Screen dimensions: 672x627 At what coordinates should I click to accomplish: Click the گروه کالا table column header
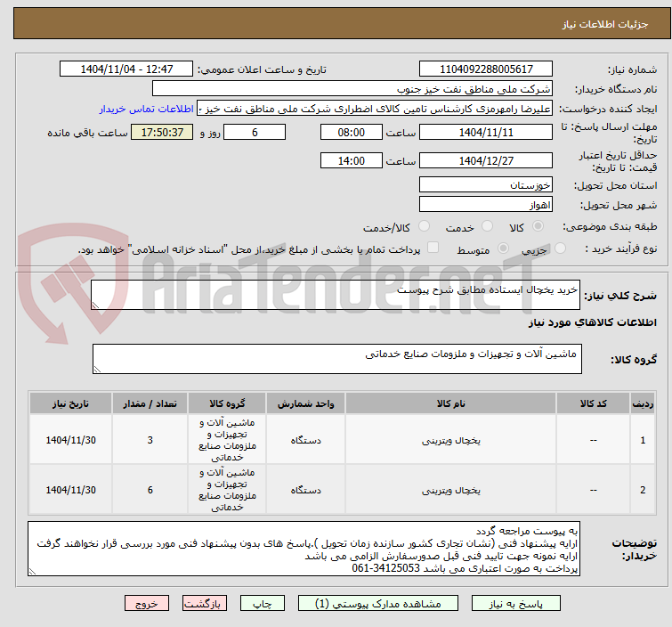[227, 403]
